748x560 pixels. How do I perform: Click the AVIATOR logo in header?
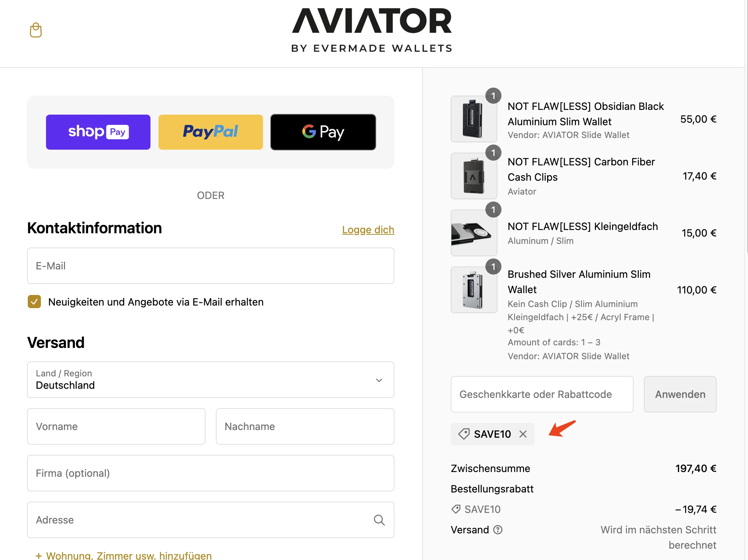point(372,31)
